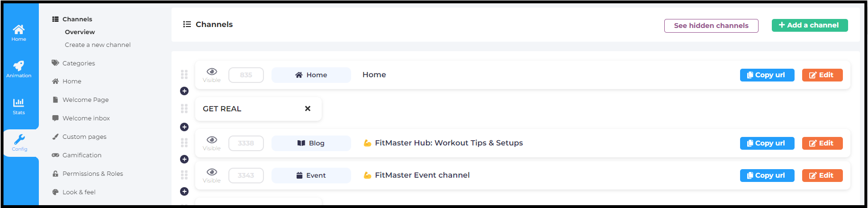Toggle visibility eye of Event channel
The height and width of the screenshot is (208, 868).
212,172
